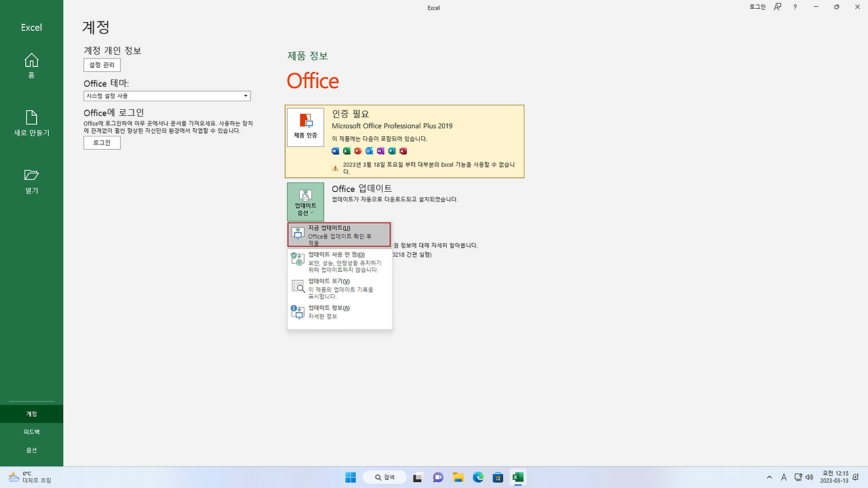
Task: Open 새로 만들기 (New) in the sidebar
Action: tap(31, 123)
